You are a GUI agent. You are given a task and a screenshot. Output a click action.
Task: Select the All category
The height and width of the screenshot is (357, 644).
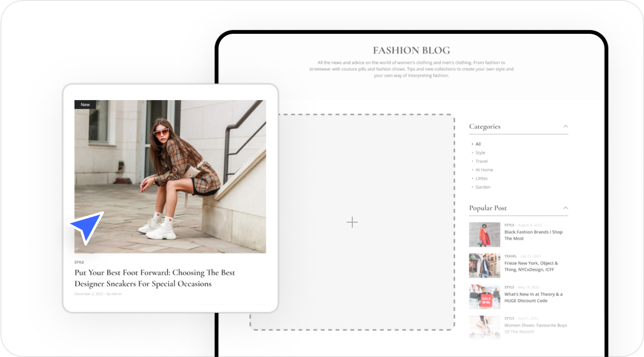coord(478,144)
